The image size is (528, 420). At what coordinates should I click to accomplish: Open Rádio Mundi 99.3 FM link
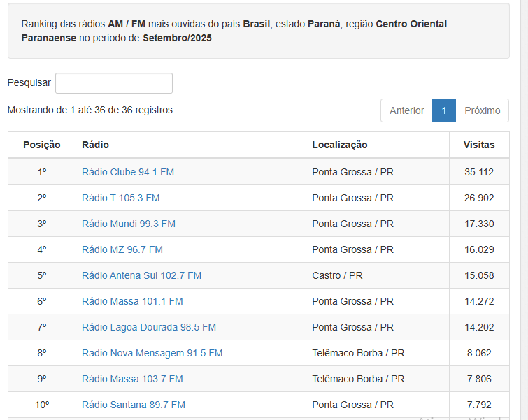[x=129, y=224]
